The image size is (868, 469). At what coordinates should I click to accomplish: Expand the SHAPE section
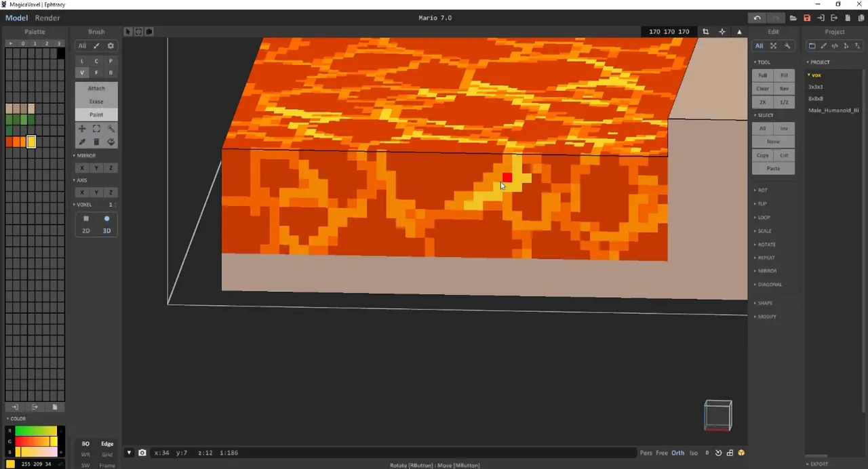coord(764,303)
